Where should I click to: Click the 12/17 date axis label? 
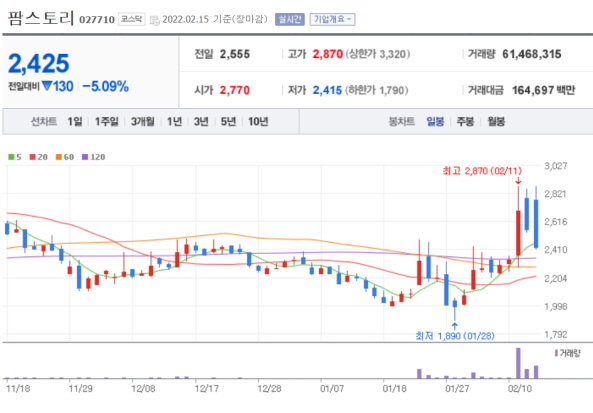[x=206, y=388]
